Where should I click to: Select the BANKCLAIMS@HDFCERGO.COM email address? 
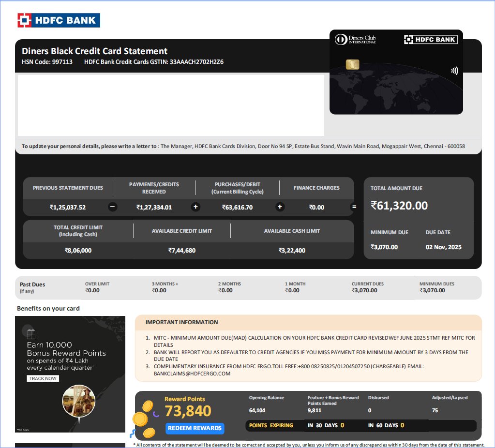pos(192,373)
